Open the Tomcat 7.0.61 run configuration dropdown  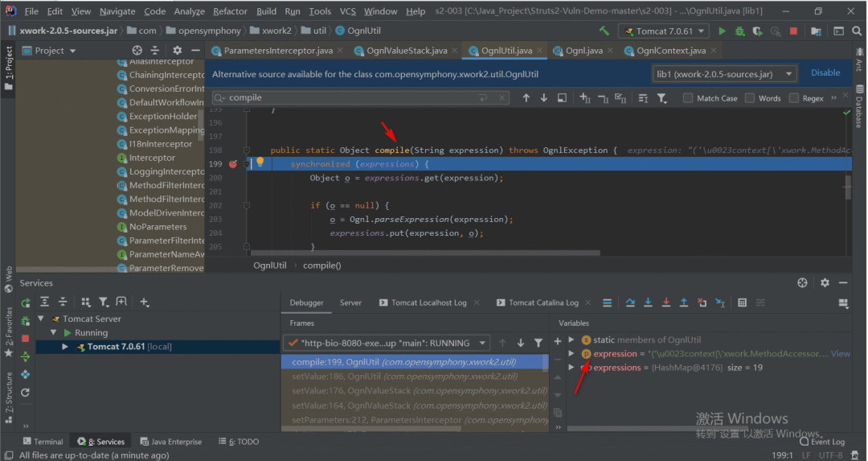[663, 31]
